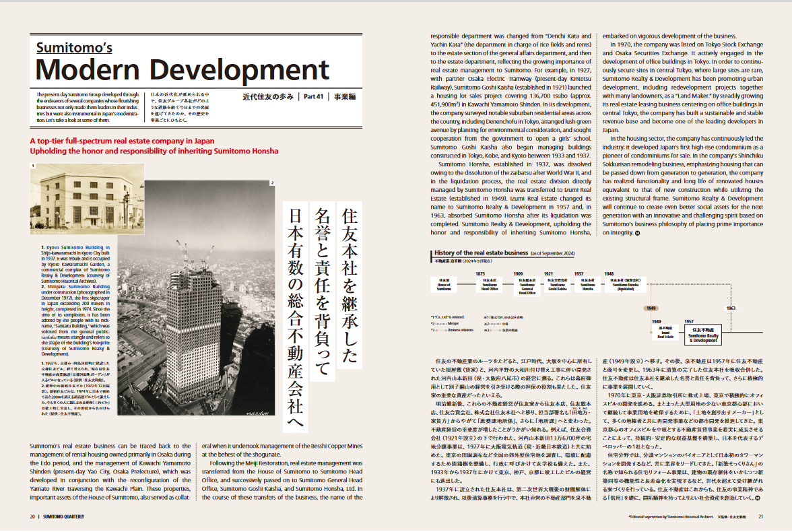Select the paragraph starting "In 1970, the company was listed"
The height and width of the screenshot is (532, 792).
[x=682, y=87]
